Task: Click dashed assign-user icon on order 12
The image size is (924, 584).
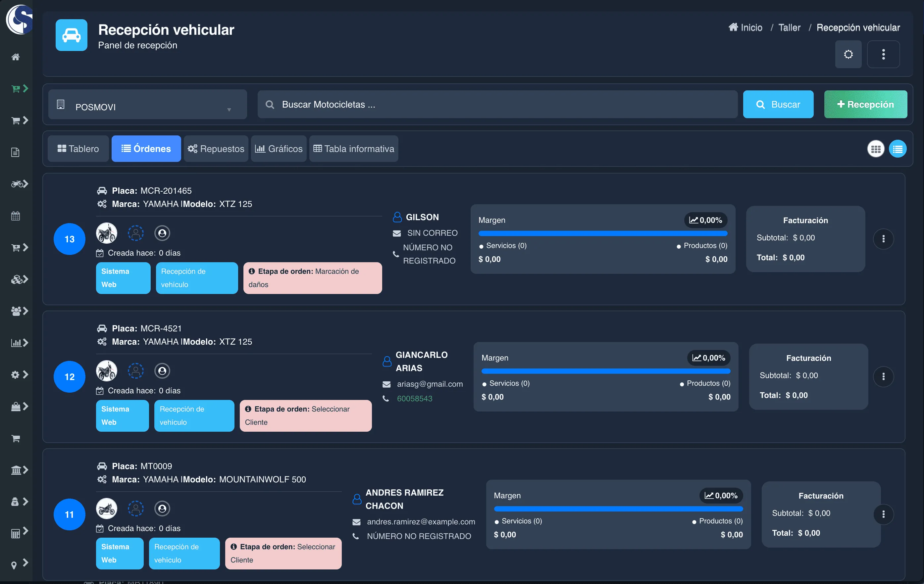Action: coord(135,371)
